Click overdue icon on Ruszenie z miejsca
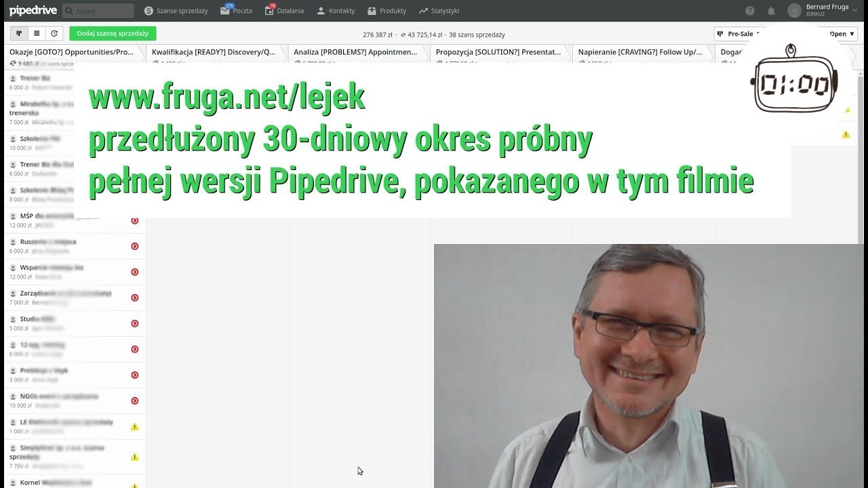The height and width of the screenshot is (488, 868). [134, 246]
